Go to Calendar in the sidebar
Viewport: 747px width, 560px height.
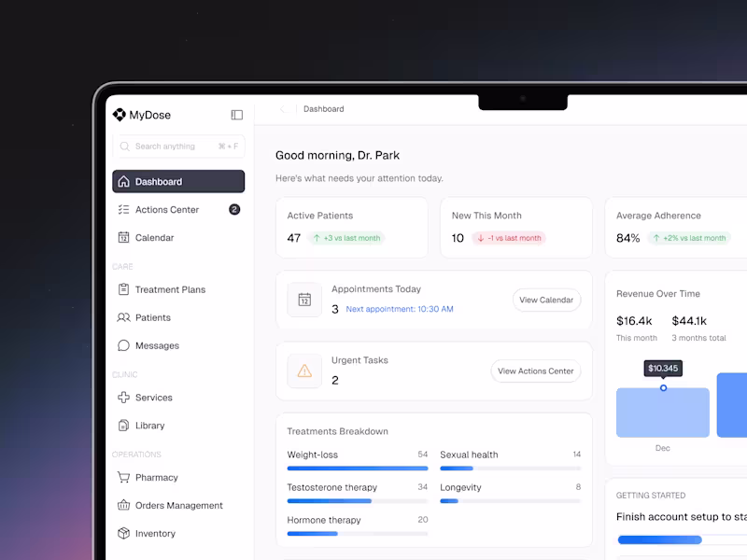178,237
